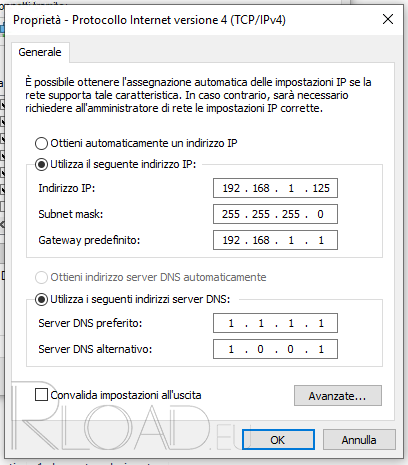Click the last octet of Subnet mask
Viewport: 408px width, 465px height.
[x=320, y=214]
